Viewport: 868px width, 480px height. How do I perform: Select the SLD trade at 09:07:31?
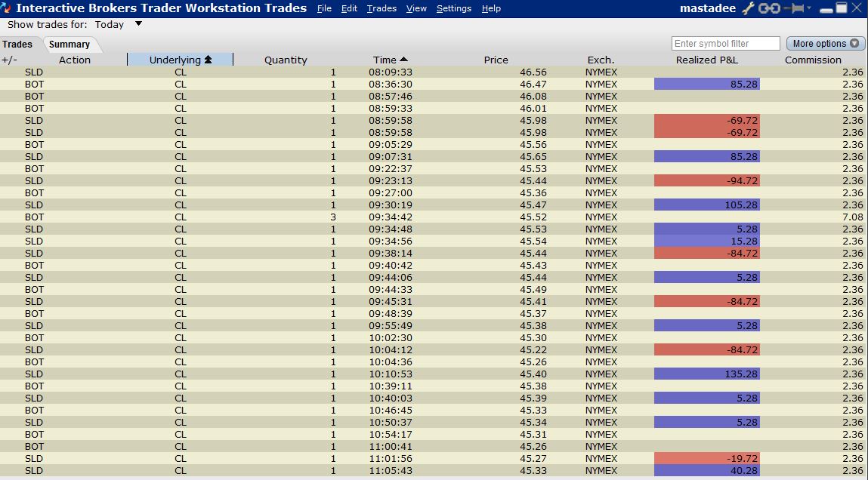[434, 156]
